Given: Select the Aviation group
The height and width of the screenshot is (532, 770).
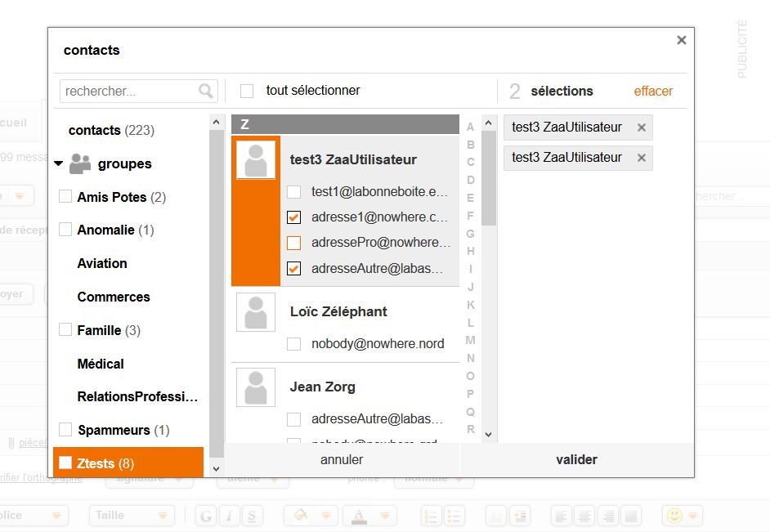Looking at the screenshot, I should (102, 263).
